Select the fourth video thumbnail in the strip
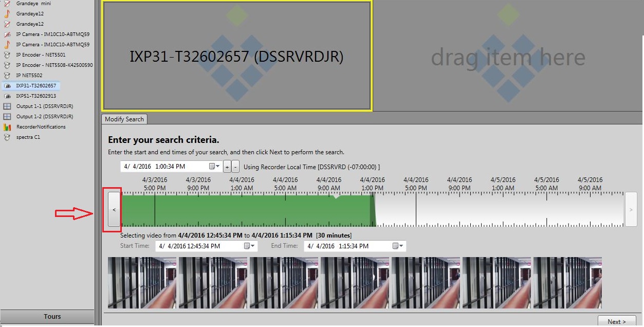This screenshot has height=327, width=644. point(355,283)
